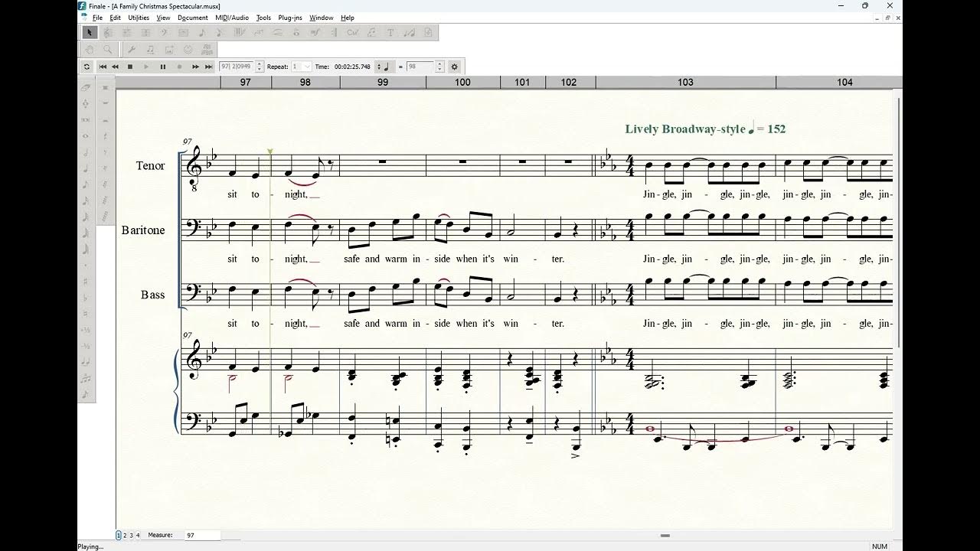Screen dimensions: 980x551
Task: Select the Expression tool
Action: [315, 33]
